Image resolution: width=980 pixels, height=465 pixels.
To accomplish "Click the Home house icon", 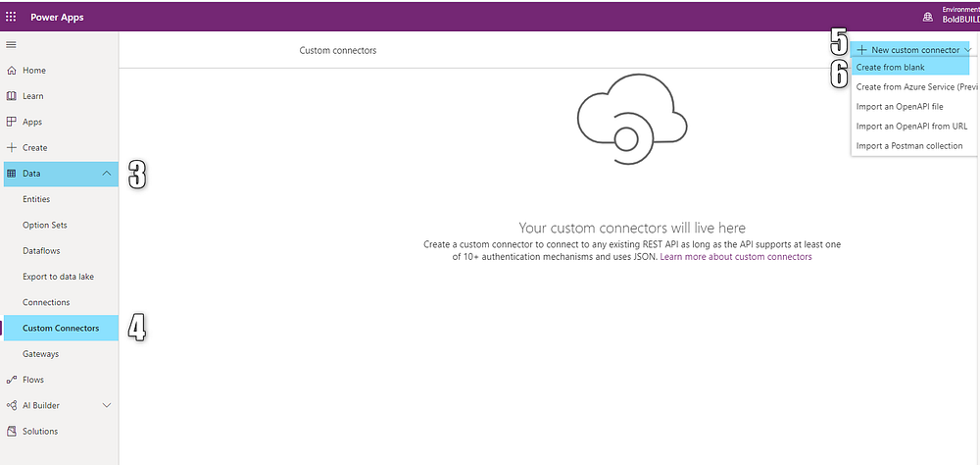I will coord(11,70).
